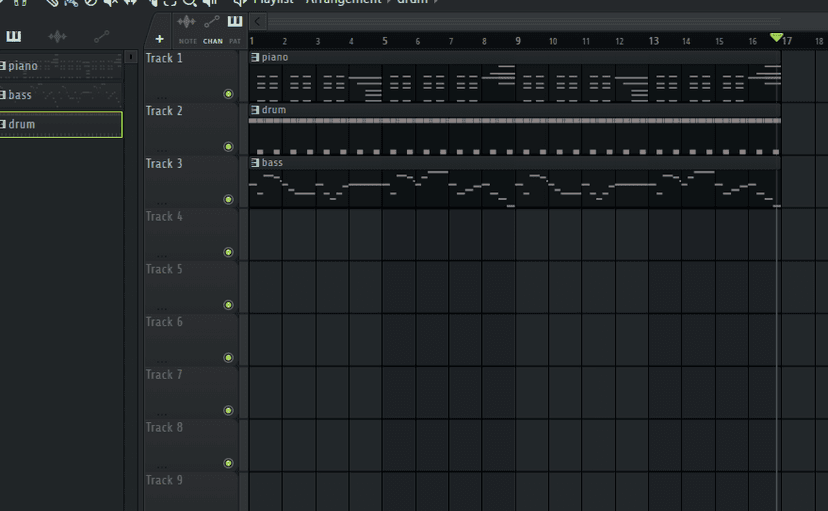Show audio clips using picker waveform icon
This screenshot has width=828, height=511.
[57, 37]
